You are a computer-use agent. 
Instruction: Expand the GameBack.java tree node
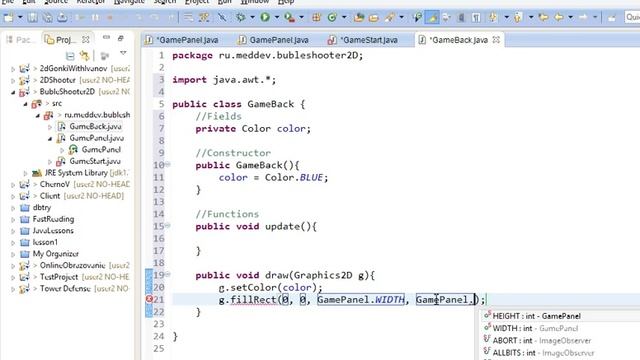pos(50,127)
